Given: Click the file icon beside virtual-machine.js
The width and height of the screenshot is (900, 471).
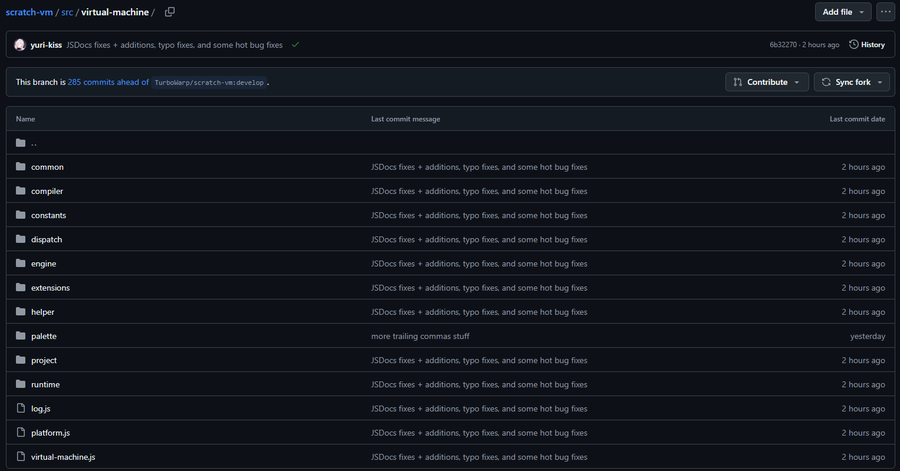Looking at the screenshot, I should pyautogui.click(x=21, y=457).
